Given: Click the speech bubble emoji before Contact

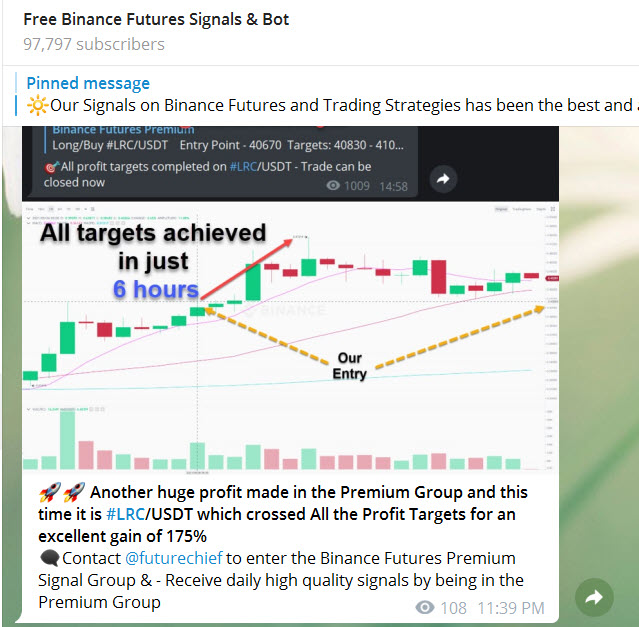Looking at the screenshot, I should (49, 558).
